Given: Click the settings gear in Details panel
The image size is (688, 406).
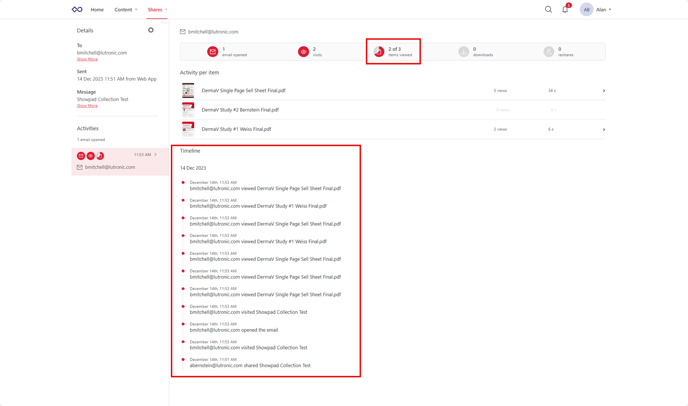Looking at the screenshot, I should (x=151, y=30).
